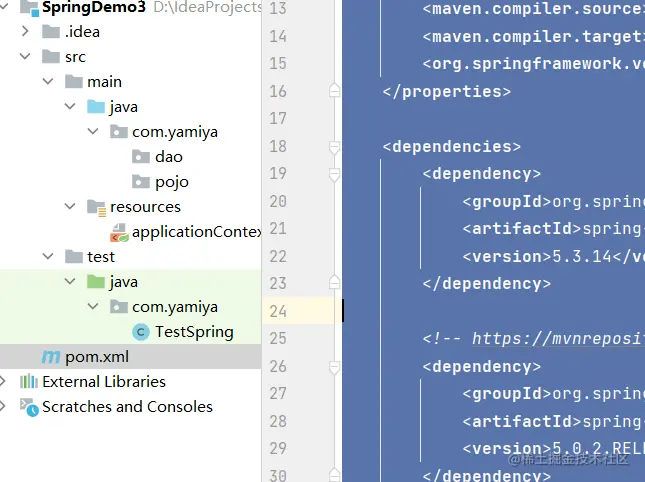Screen dimensions: 645x482
Task: Collapse the resources folder
Action: click(70, 206)
